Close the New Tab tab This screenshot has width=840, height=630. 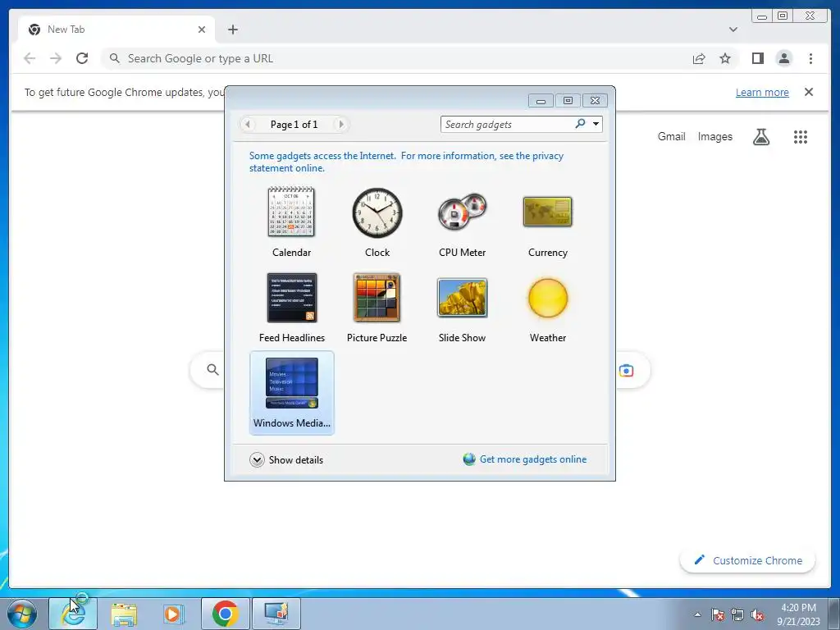coord(202,30)
